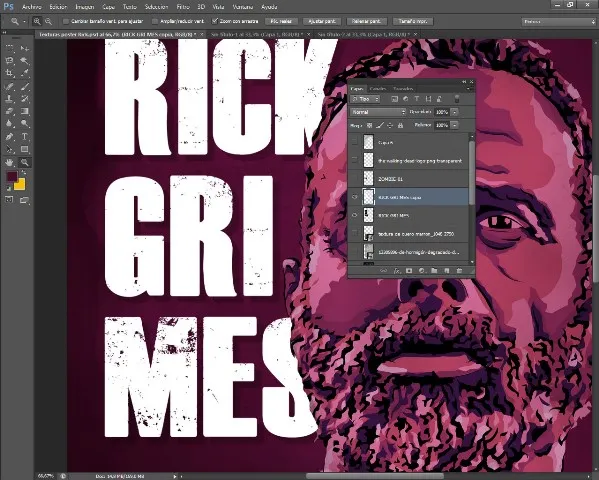Toggle Quick Mask mode
The width and height of the screenshot is (599, 480).
click(9, 200)
